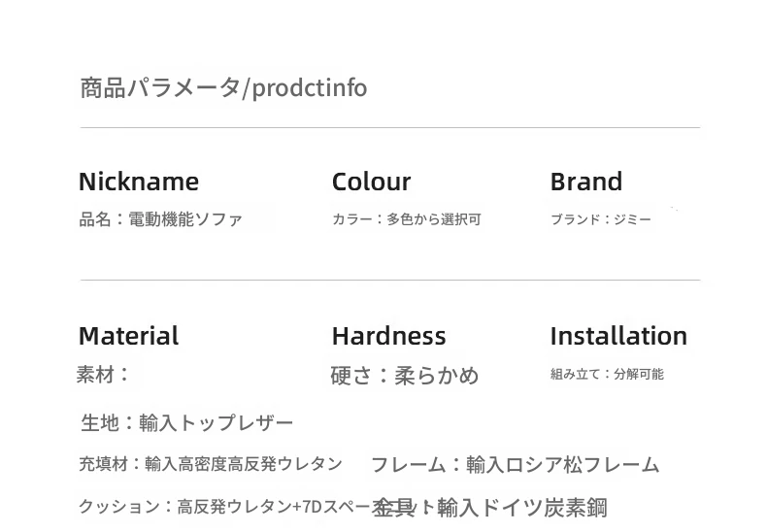Click the 硬さ：柔らかめ text

point(404,376)
